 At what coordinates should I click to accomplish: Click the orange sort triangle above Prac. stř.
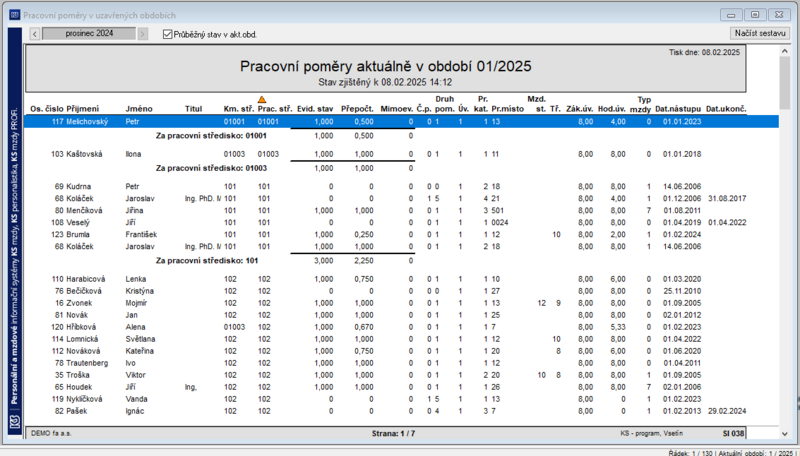262,99
